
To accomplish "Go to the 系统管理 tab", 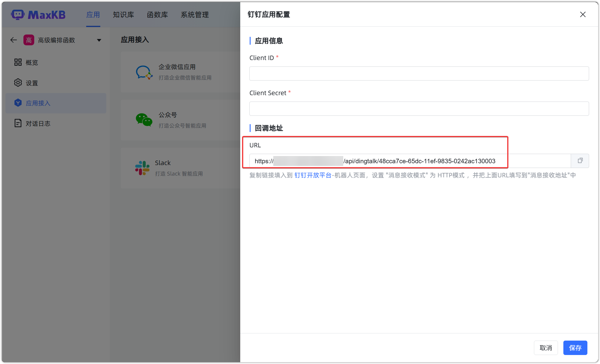I will 195,15.
